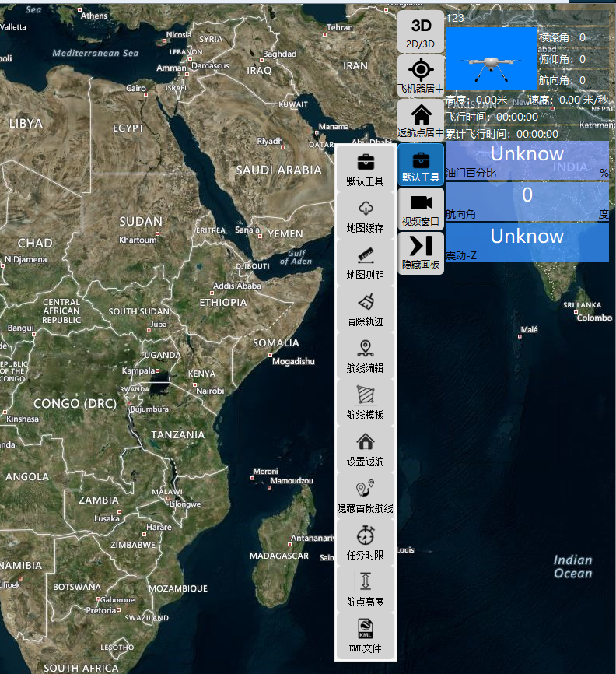Click the Indian Ocean label on map
Screen dimensions: 616x674
[573, 567]
